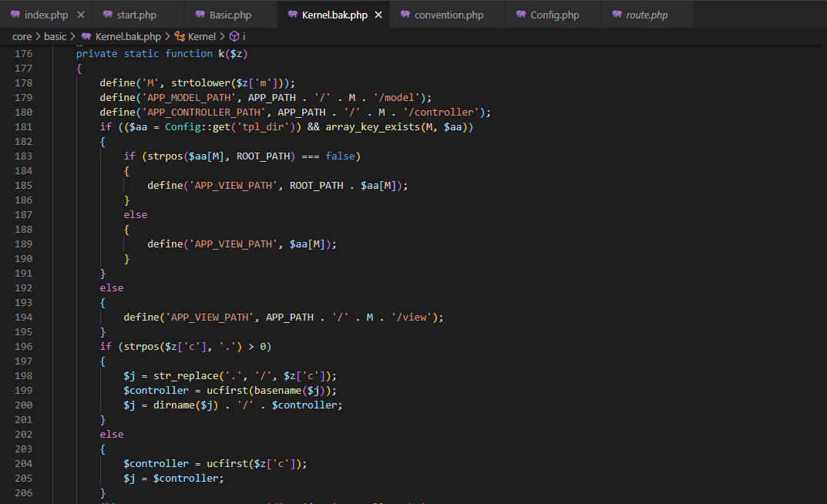Viewport: 827px width, 504px height.
Task: Open 'core' folder in the breadcrumb
Action: (22, 36)
